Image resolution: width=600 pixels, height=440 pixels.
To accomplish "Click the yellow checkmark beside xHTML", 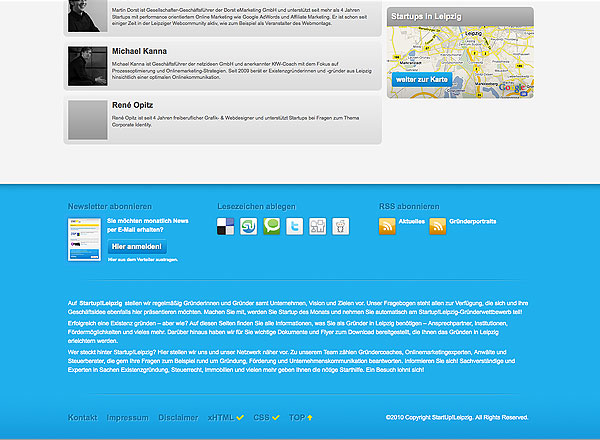I will tap(240, 417).
